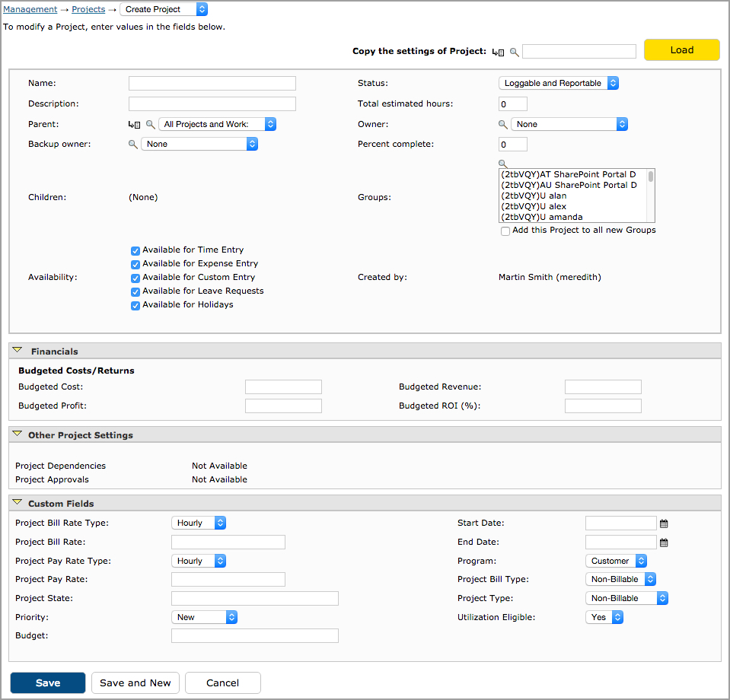Click the Total estimated hours field
This screenshot has height=700, width=730.
click(513, 103)
